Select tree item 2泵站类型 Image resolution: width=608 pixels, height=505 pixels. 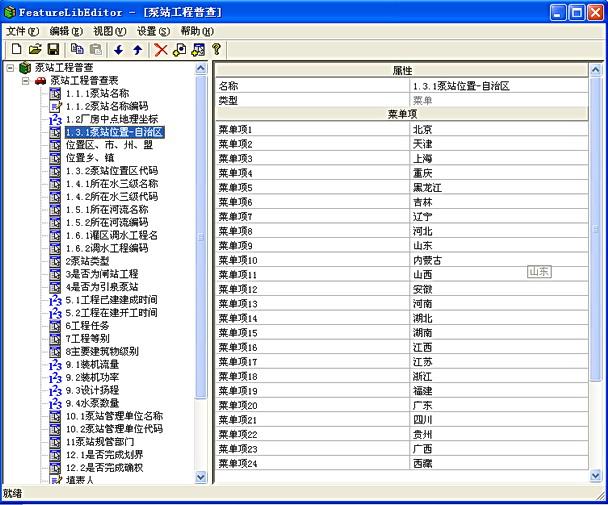pos(88,261)
